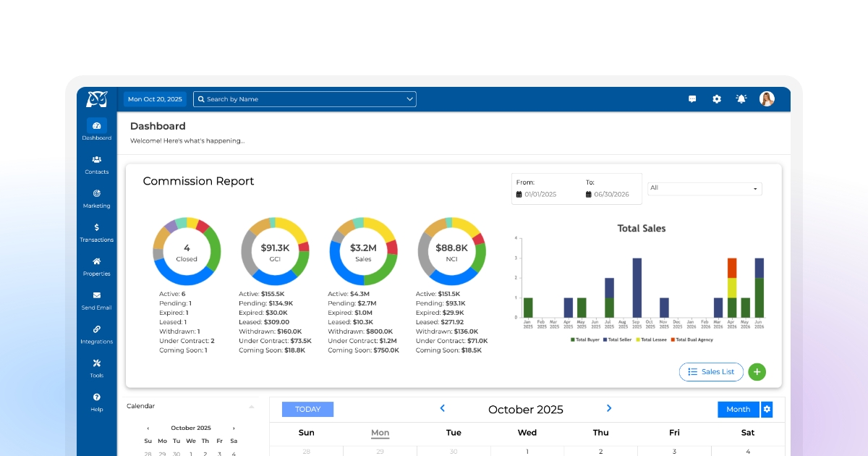This screenshot has height=456, width=868.
Task: Expand the Search by Name dropdown
Action: pos(410,99)
